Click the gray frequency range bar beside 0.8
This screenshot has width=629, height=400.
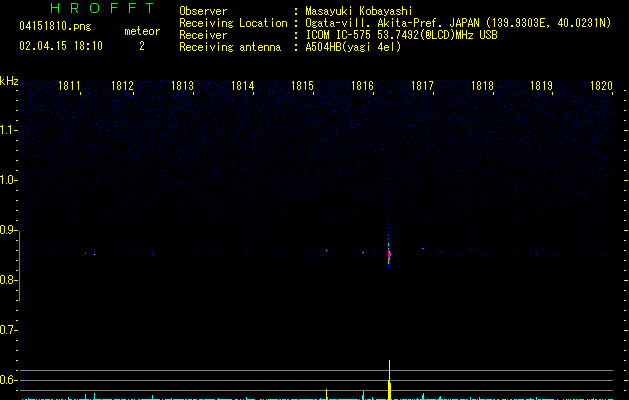click(19, 265)
